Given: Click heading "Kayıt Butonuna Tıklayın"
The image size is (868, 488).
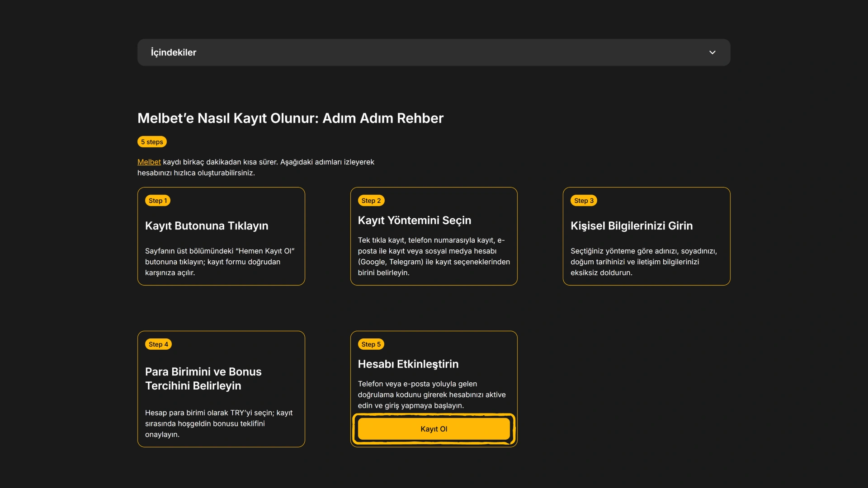Looking at the screenshot, I should tap(207, 225).
